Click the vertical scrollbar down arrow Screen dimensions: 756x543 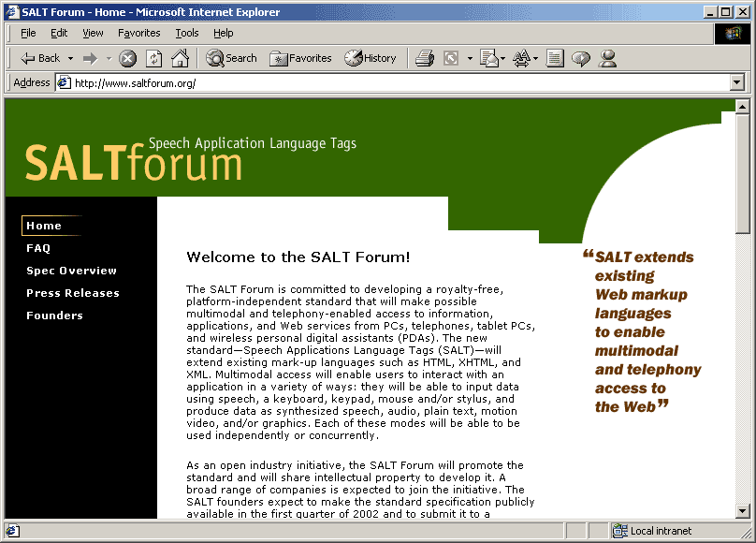tap(742, 510)
